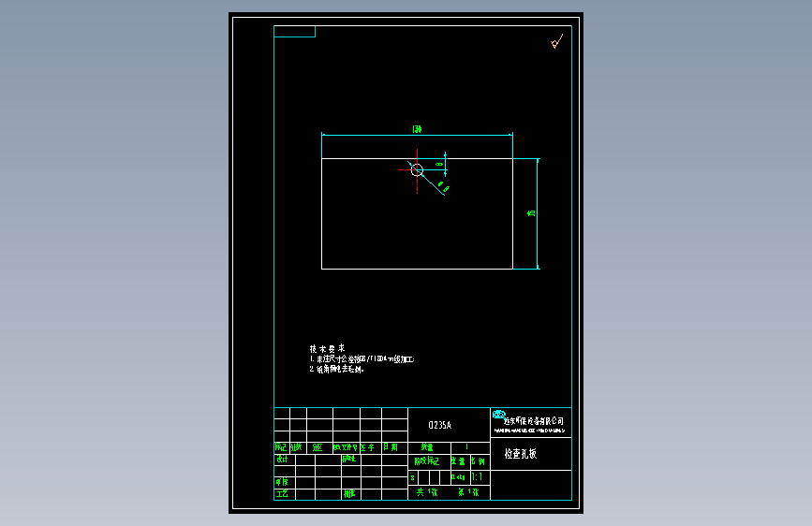Click technical requirement line 2 text
The image size is (812, 526).
pos(336,369)
